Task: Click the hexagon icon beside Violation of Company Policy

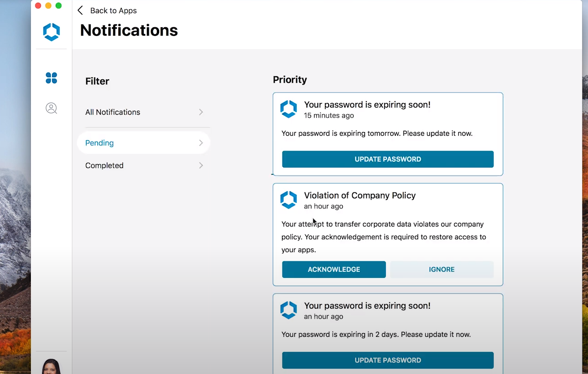Action: (x=289, y=200)
